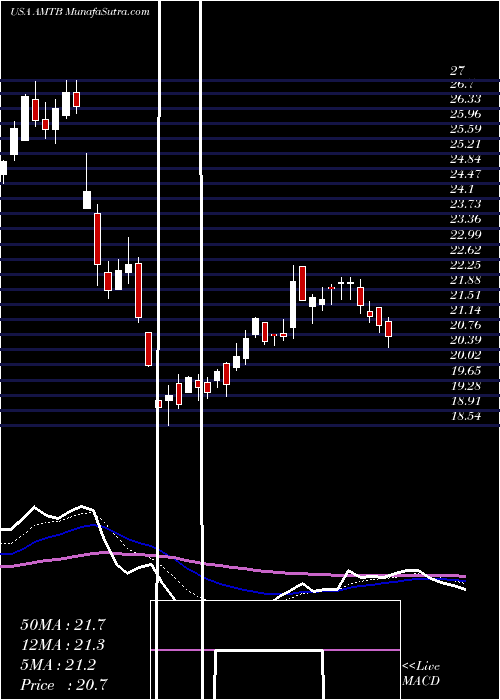Click the price label 23.36

[x=467, y=220]
